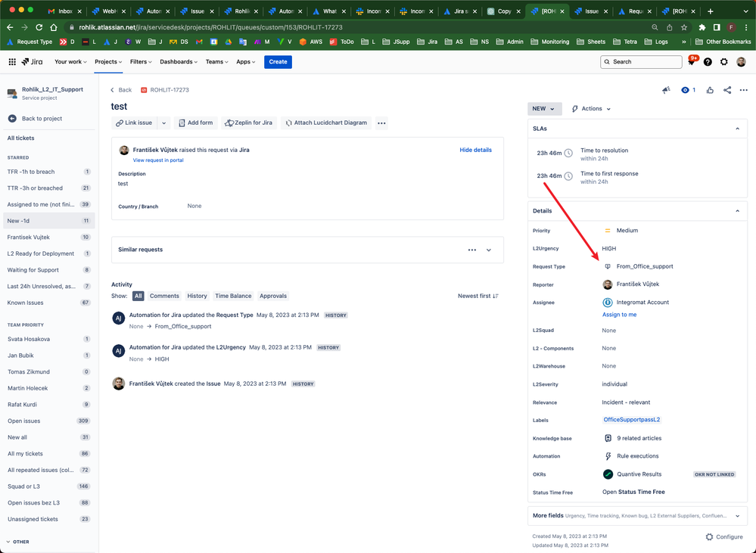Screen dimensions: 756x553
Task: Bookmark this page with star icon
Action: 683,27
